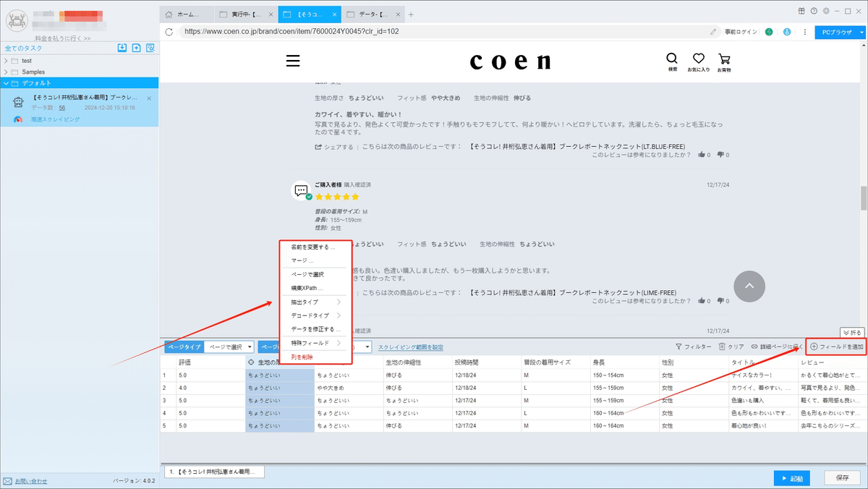Click the 事前ログイン button

(x=741, y=32)
